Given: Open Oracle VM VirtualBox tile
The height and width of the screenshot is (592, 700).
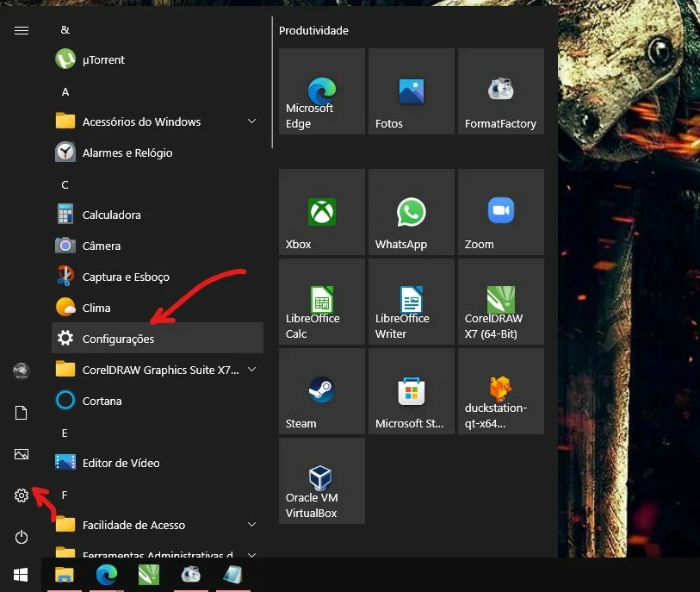Looking at the screenshot, I should click(x=322, y=481).
